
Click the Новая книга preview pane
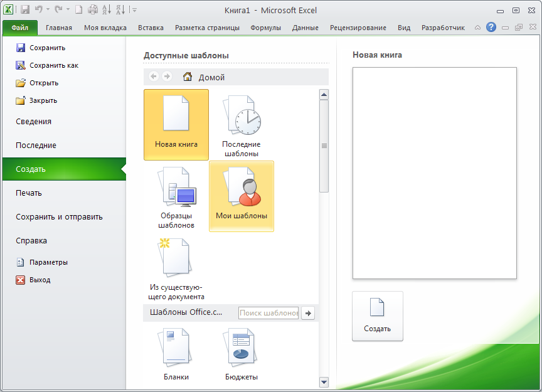[435, 173]
